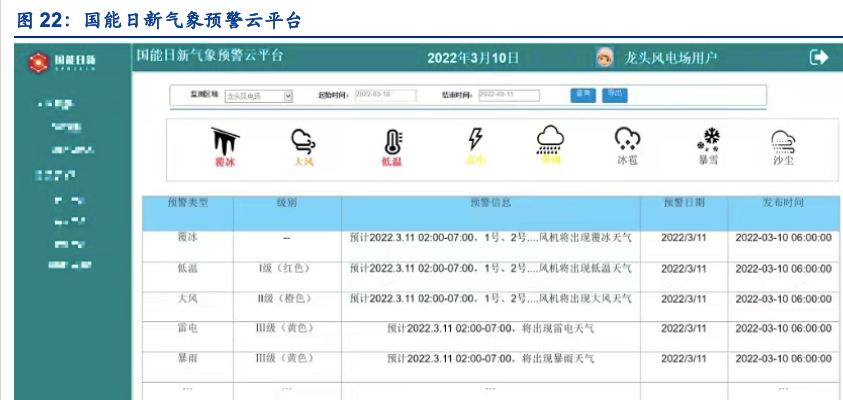
Task: Click 2022/3/11 date in the 大风 row
Action: (684, 298)
